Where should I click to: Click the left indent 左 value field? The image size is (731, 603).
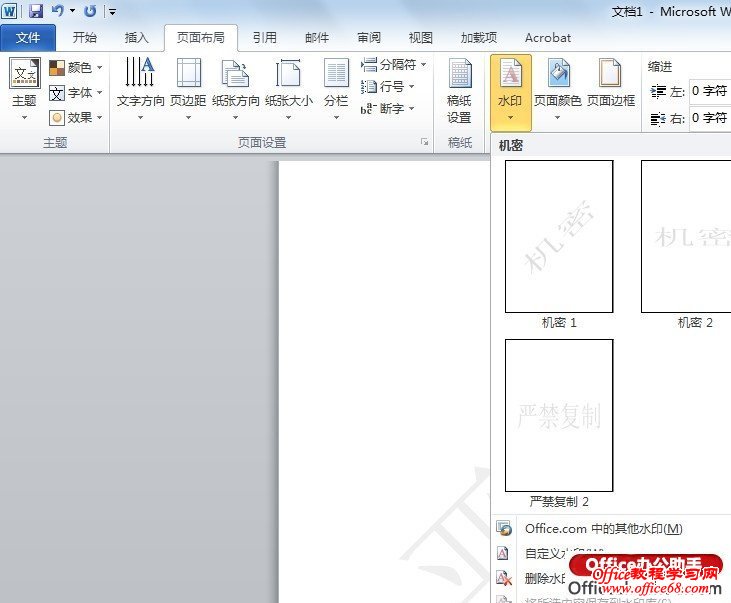pyautogui.click(x=710, y=91)
